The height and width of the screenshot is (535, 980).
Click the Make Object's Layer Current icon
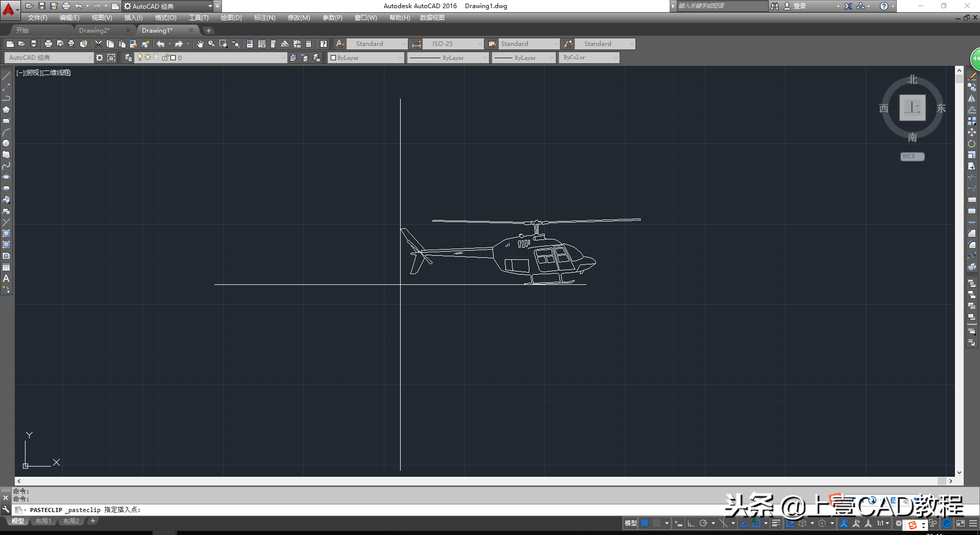[x=293, y=58]
